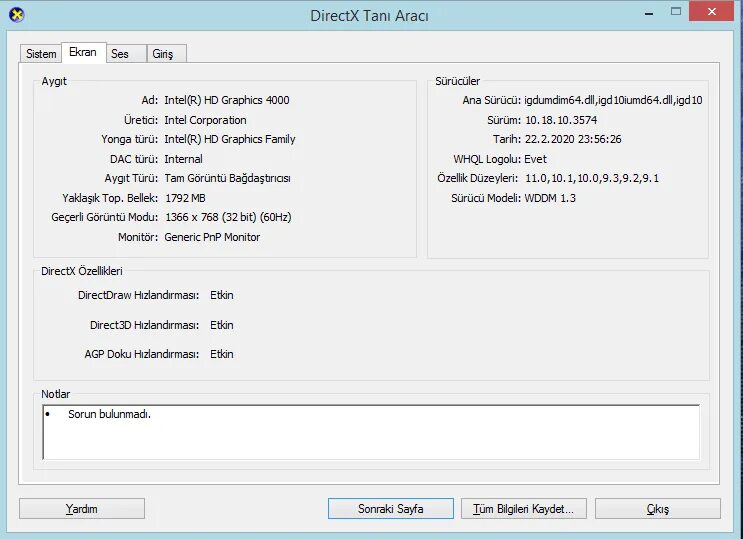
Task: Click the Ana Sürücü label
Action: (491, 100)
